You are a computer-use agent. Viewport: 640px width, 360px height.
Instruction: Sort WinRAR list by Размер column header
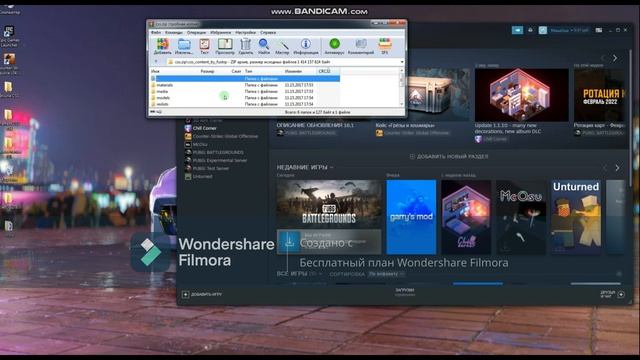pyautogui.click(x=207, y=71)
